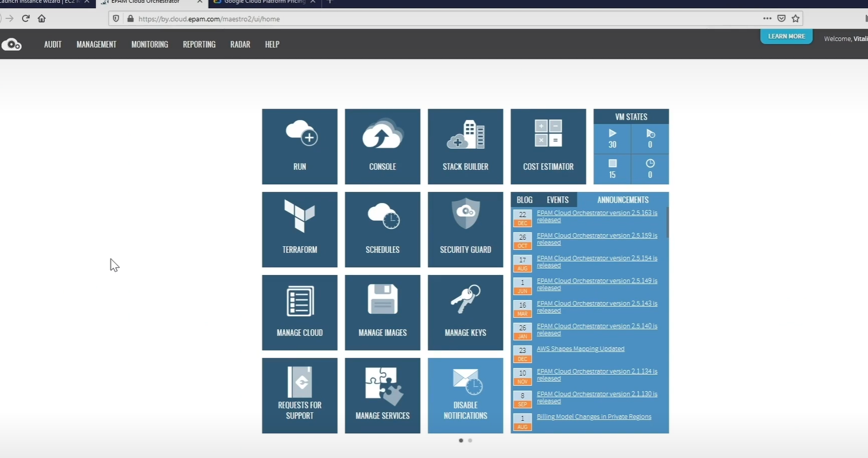Image resolution: width=868 pixels, height=458 pixels.
Task: Open the browser page actions ellipsis menu
Action: tap(767, 18)
